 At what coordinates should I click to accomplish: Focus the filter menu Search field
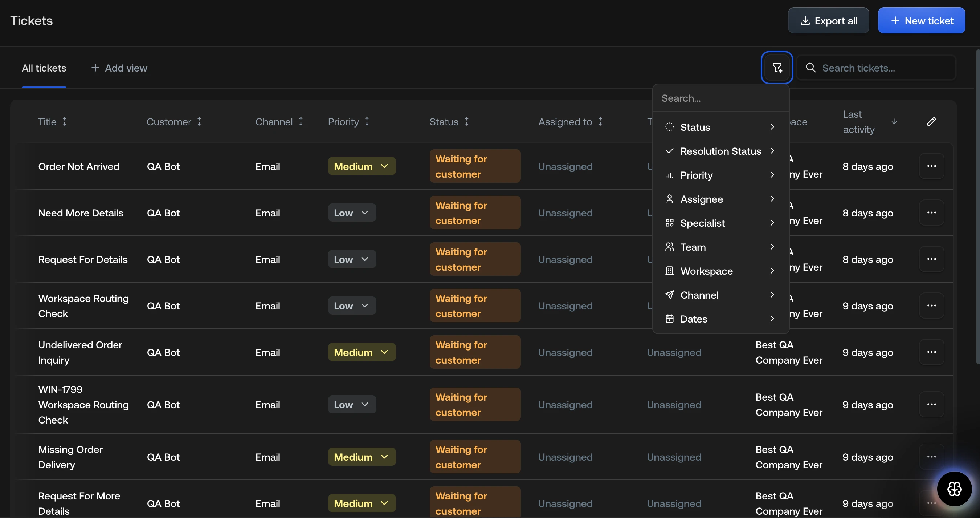tap(720, 98)
